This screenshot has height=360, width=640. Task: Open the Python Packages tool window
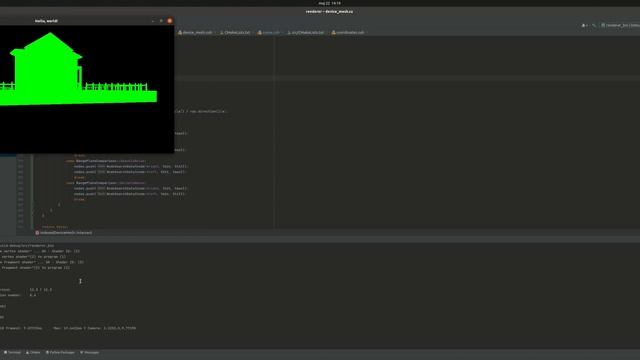[60, 352]
